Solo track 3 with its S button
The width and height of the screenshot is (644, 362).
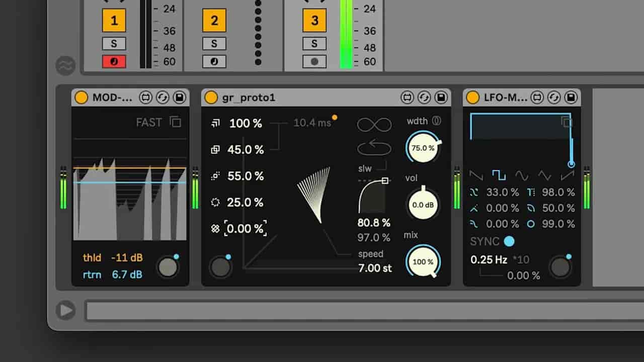(314, 44)
